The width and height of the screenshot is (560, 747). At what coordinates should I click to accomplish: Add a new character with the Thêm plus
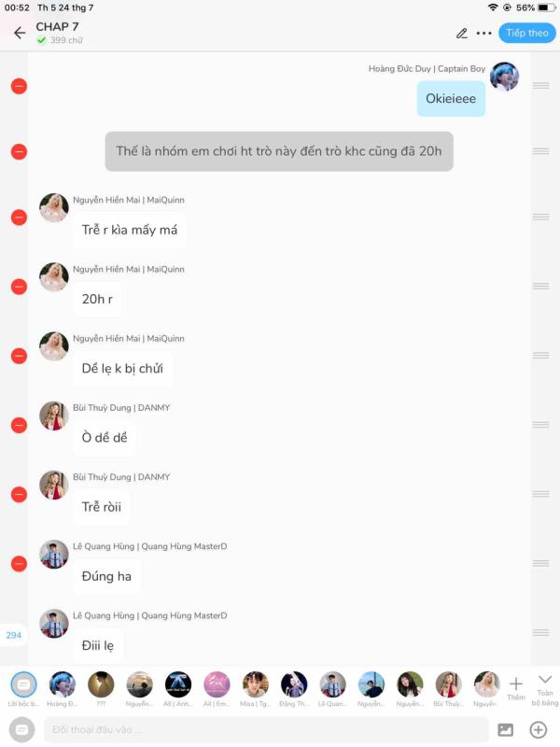click(516, 688)
